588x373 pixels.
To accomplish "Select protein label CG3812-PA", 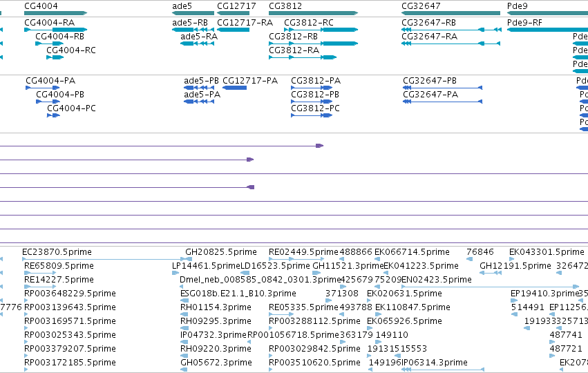I will click(x=316, y=81).
